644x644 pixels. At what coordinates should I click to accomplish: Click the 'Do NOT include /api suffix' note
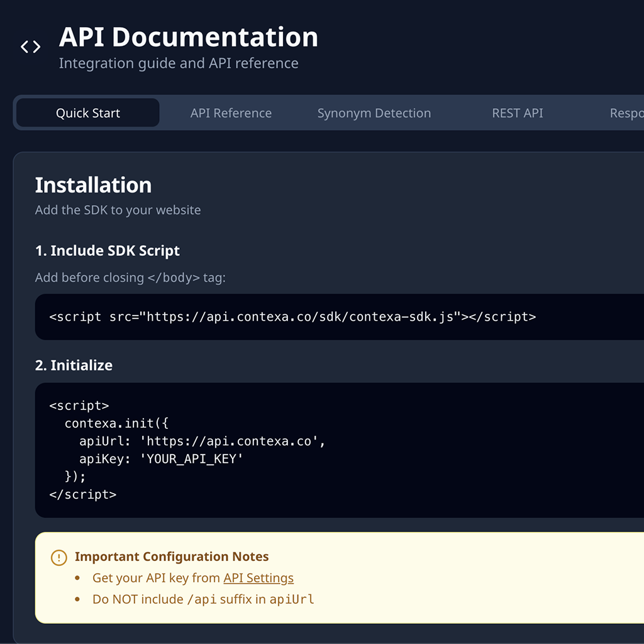(x=203, y=599)
